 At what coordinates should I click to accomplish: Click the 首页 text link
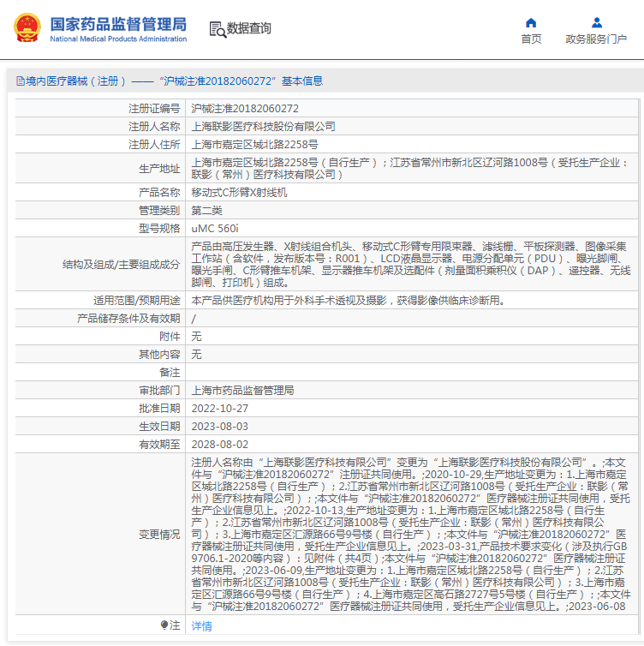[531, 39]
